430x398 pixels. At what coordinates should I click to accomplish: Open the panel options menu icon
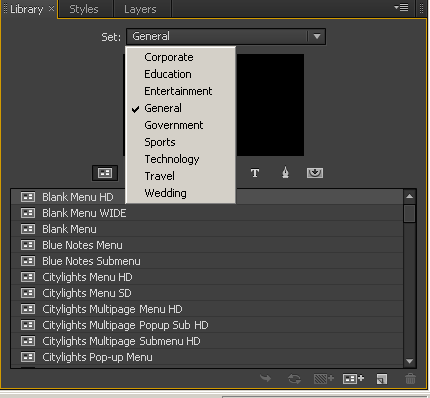point(401,7)
